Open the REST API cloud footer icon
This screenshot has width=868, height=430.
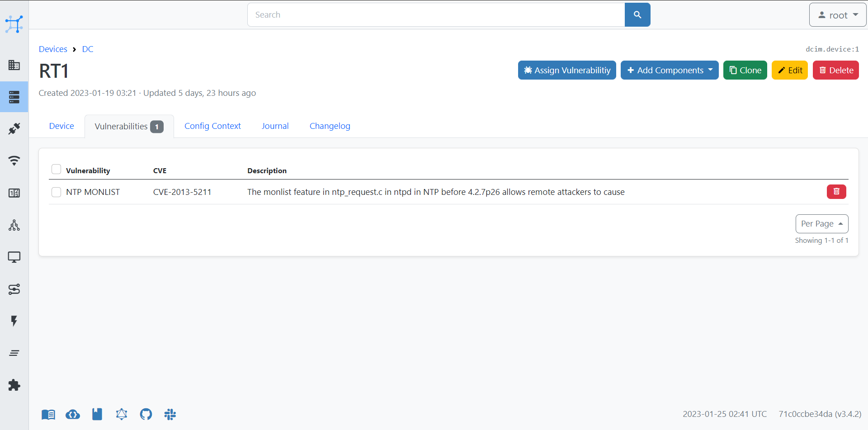pos(73,414)
